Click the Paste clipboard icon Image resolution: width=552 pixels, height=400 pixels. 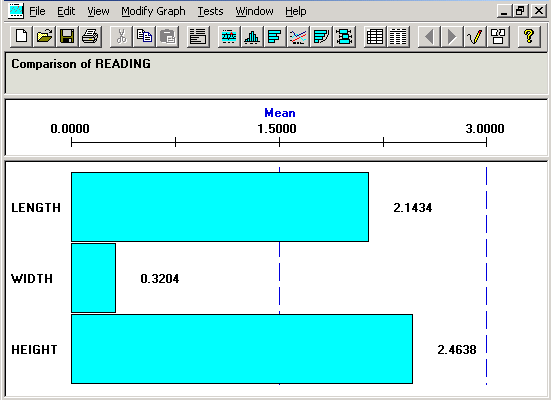click(167, 37)
